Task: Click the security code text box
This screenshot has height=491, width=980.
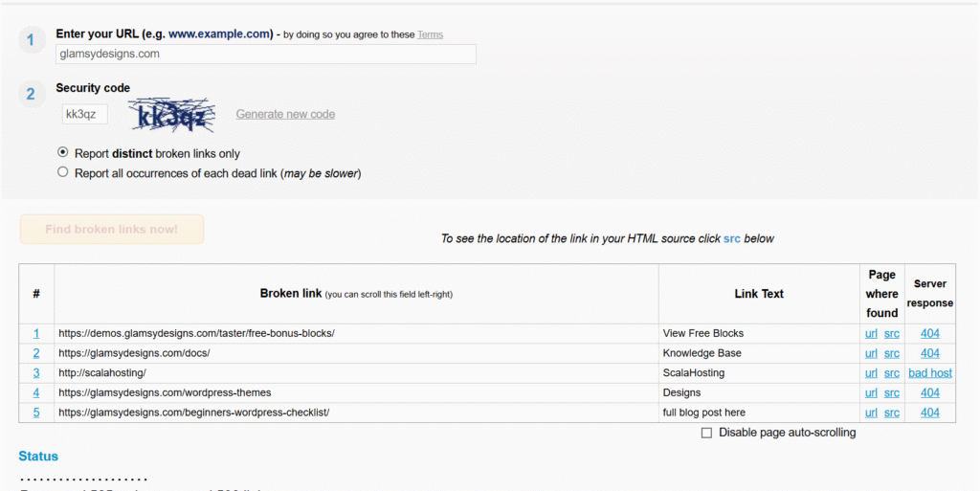Action: 85,115
